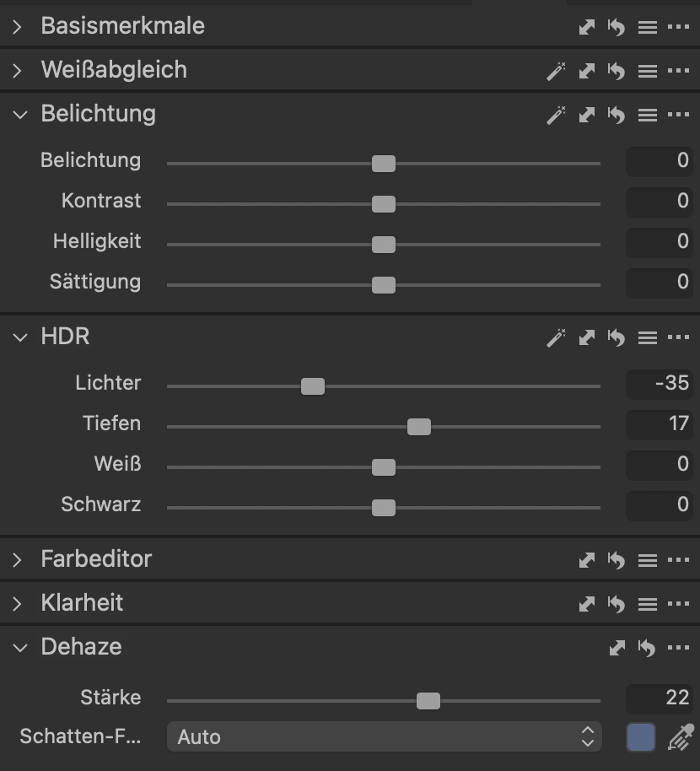Collapse the HDR panel
This screenshot has width=700, height=771.
click(x=19, y=337)
